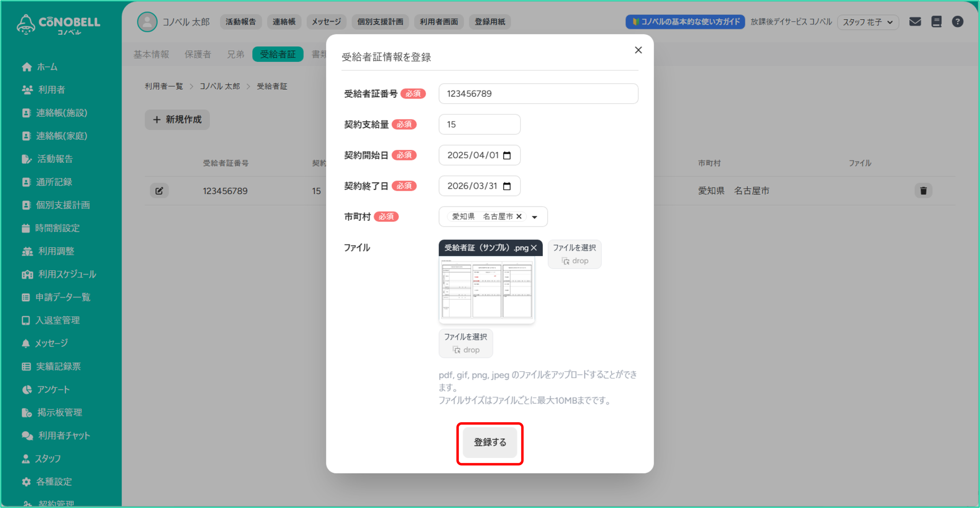980x508 pixels.
Task: Click the uploaded 受給者証 image thumbnail
Action: [487, 290]
